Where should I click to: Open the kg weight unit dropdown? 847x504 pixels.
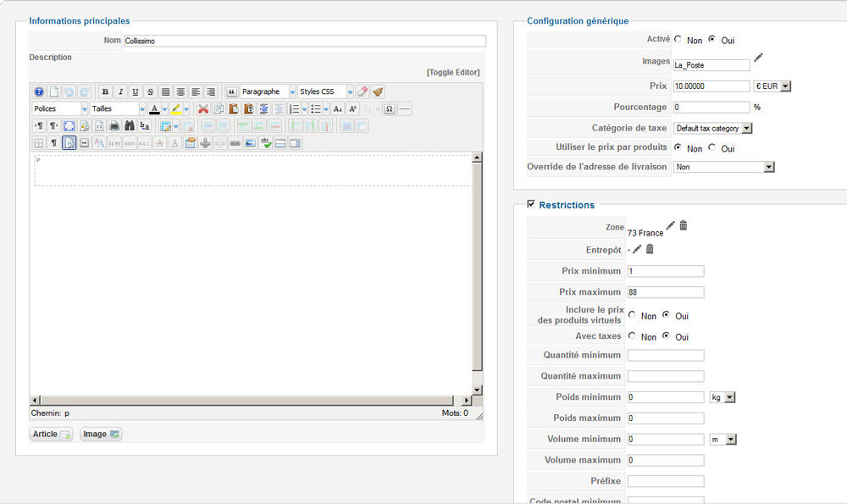(x=722, y=397)
